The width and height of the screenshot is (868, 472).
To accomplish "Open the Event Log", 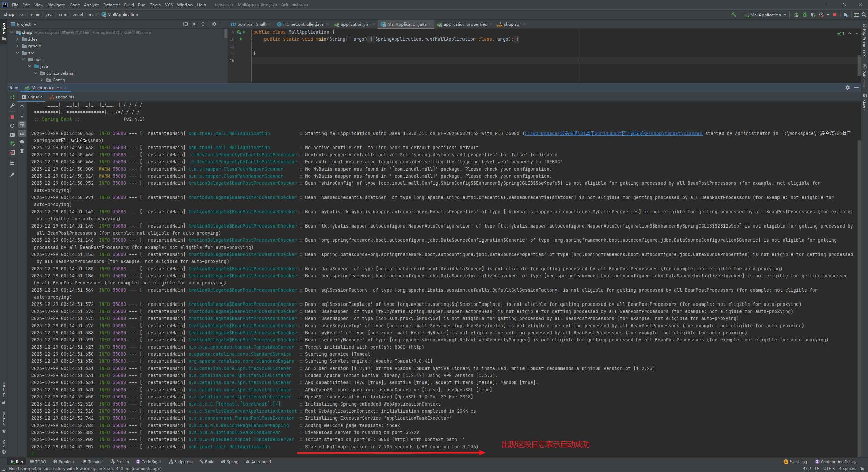I will pyautogui.click(x=795, y=461).
